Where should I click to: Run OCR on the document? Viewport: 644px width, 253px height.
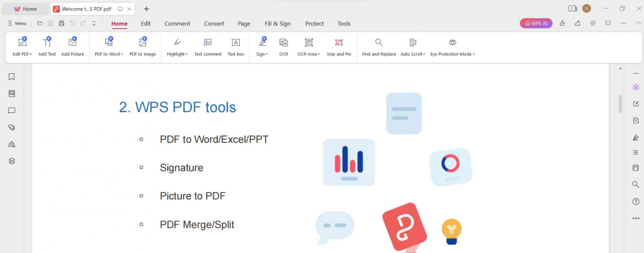pyautogui.click(x=283, y=46)
